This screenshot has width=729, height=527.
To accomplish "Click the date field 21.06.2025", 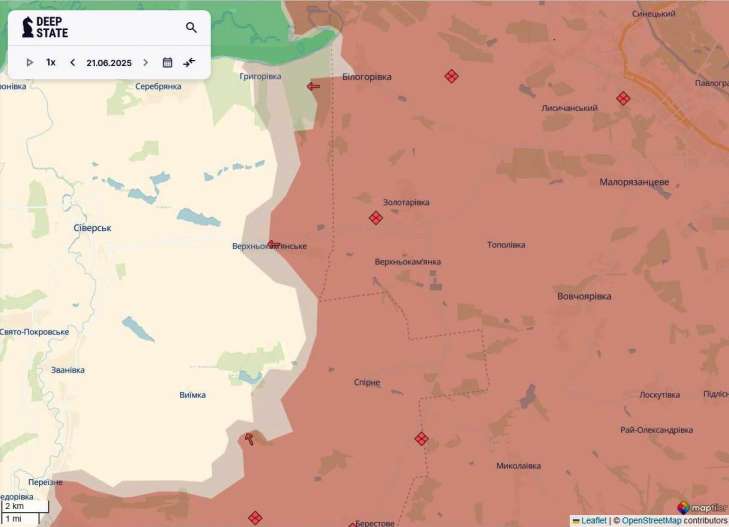I will point(108,62).
